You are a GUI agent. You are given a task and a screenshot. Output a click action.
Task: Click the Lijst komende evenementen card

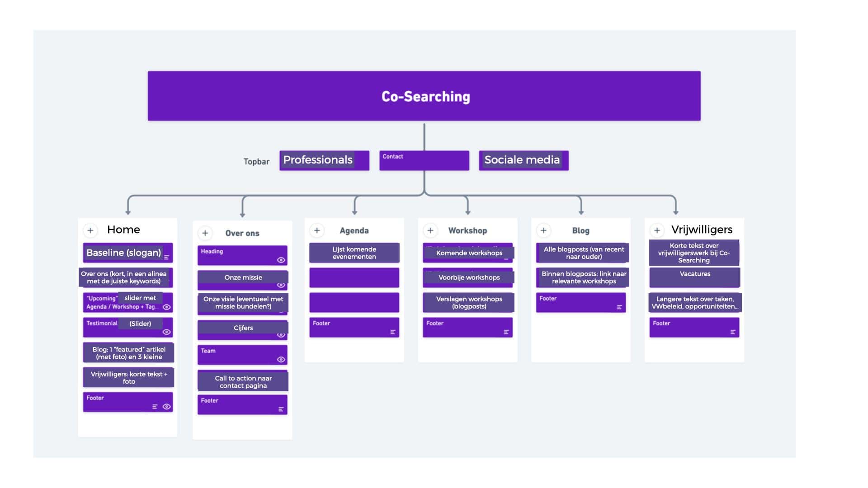click(x=354, y=253)
